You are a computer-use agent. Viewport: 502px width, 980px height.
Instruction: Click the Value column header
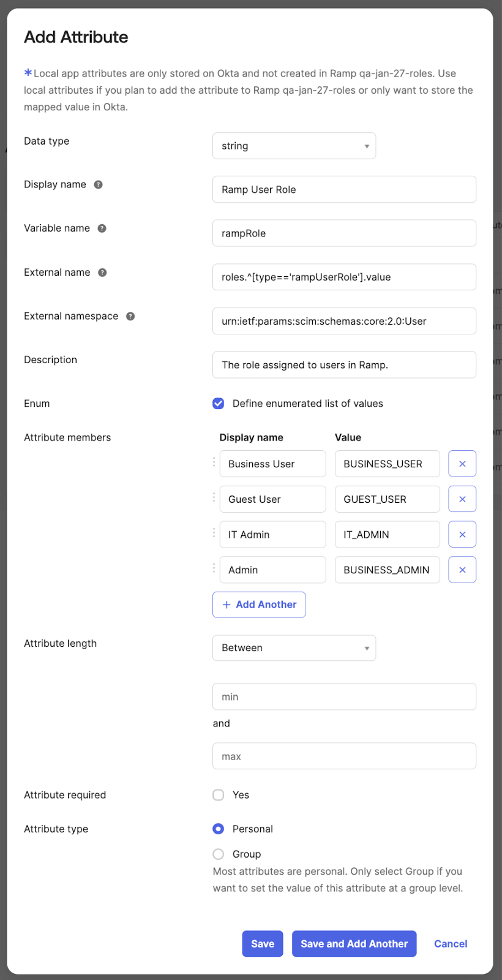coord(348,437)
